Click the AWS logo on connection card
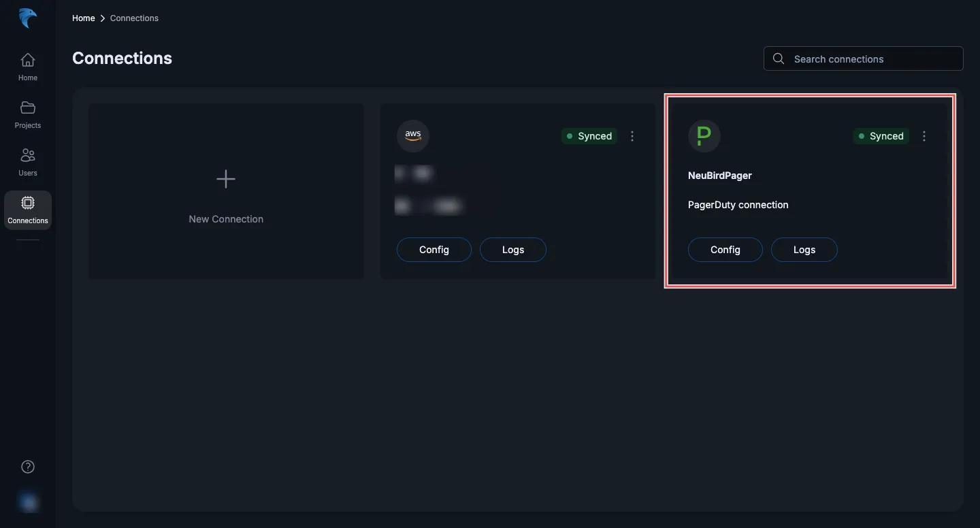Viewport: 980px width, 528px height. click(413, 135)
